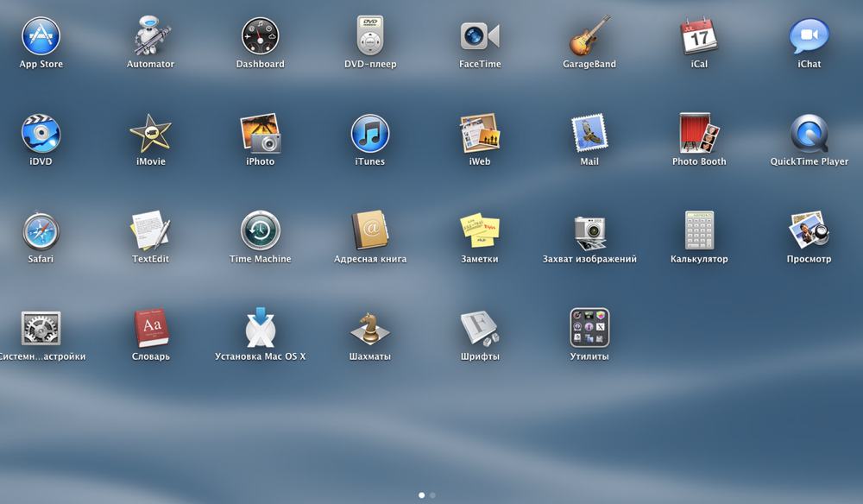Launch iCal calendar app

coord(699,36)
